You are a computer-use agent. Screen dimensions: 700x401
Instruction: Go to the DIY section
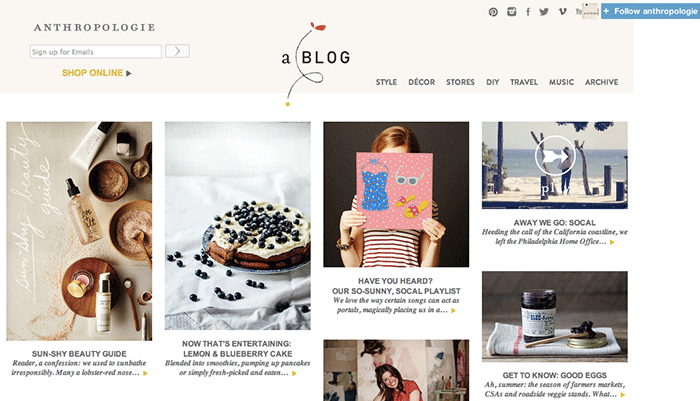pos(492,82)
